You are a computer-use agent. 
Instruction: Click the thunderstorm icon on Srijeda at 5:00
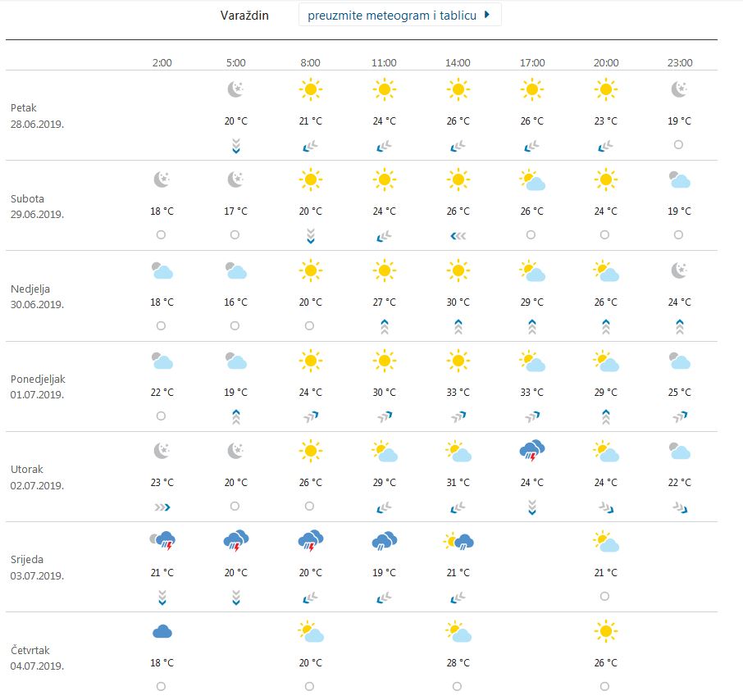(235, 541)
